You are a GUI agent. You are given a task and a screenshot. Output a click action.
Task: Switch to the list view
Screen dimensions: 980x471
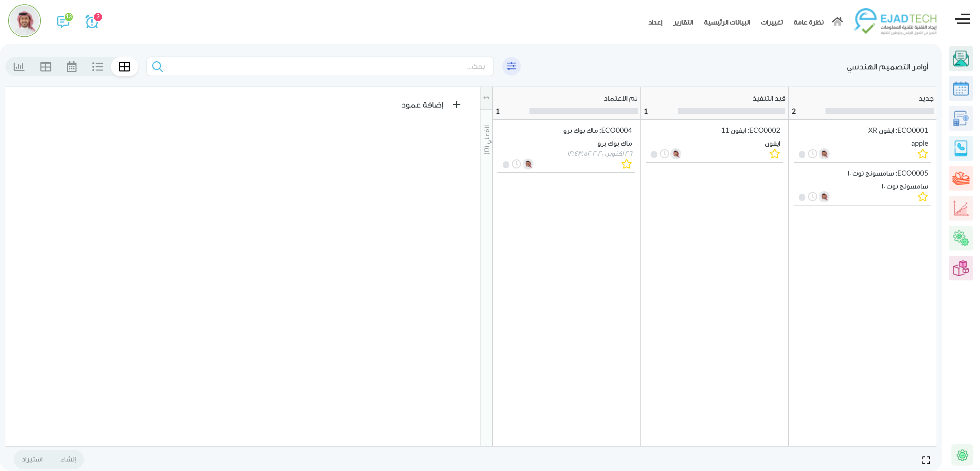click(97, 67)
